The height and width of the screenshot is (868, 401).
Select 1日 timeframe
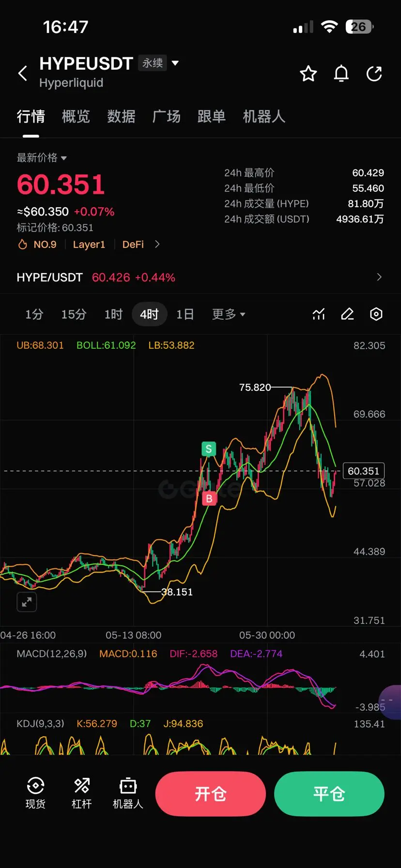(185, 314)
